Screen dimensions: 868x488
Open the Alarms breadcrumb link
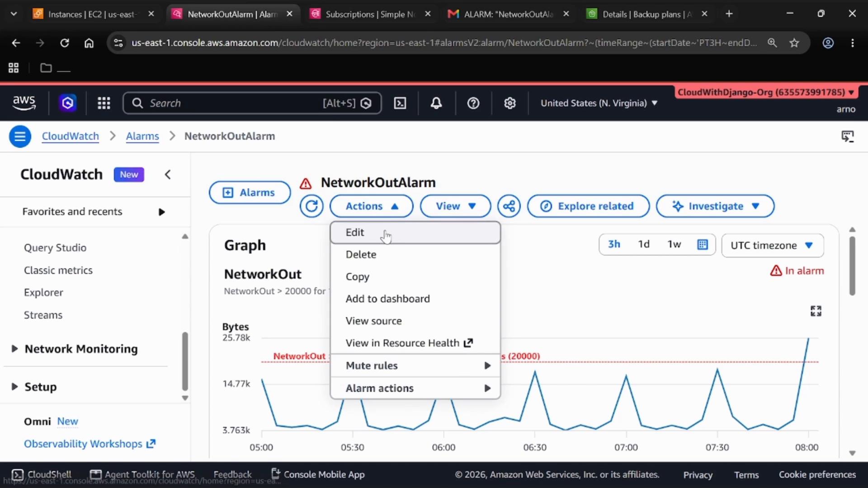point(142,136)
